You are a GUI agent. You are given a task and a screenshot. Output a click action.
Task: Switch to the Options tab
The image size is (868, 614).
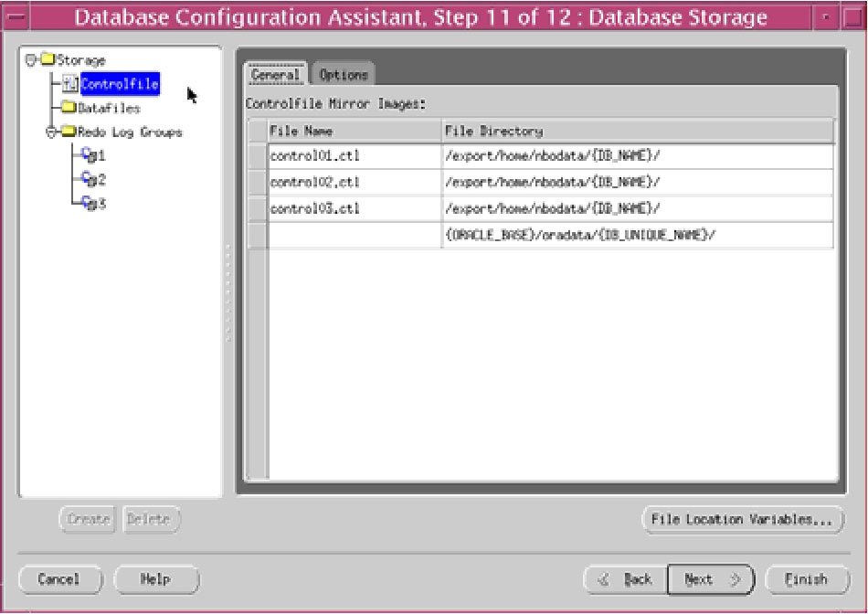pyautogui.click(x=344, y=74)
